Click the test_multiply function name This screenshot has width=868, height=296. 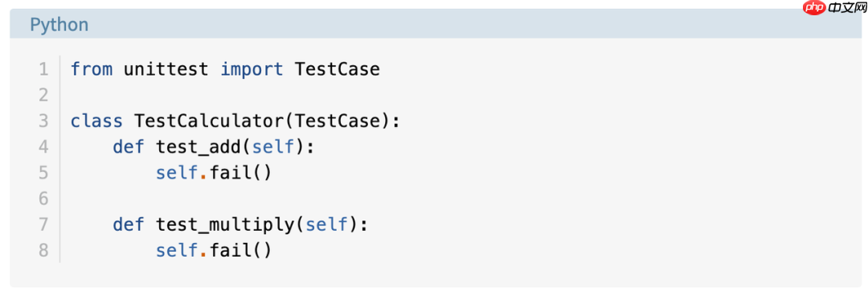[225, 225]
